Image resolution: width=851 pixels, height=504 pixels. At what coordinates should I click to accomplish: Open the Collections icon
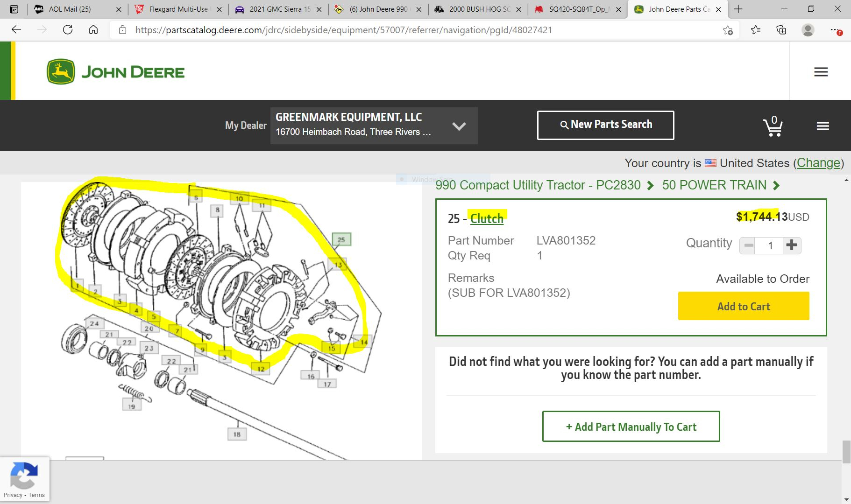781,30
